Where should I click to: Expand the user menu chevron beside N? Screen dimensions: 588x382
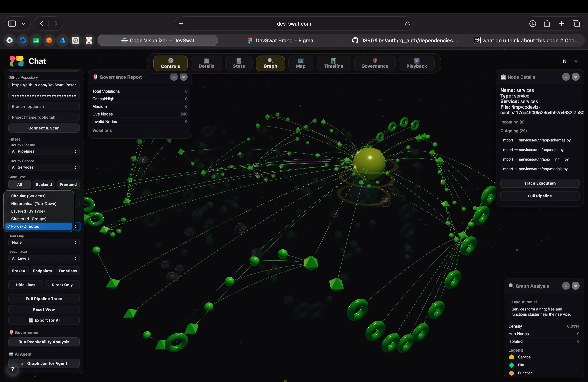[x=576, y=61]
